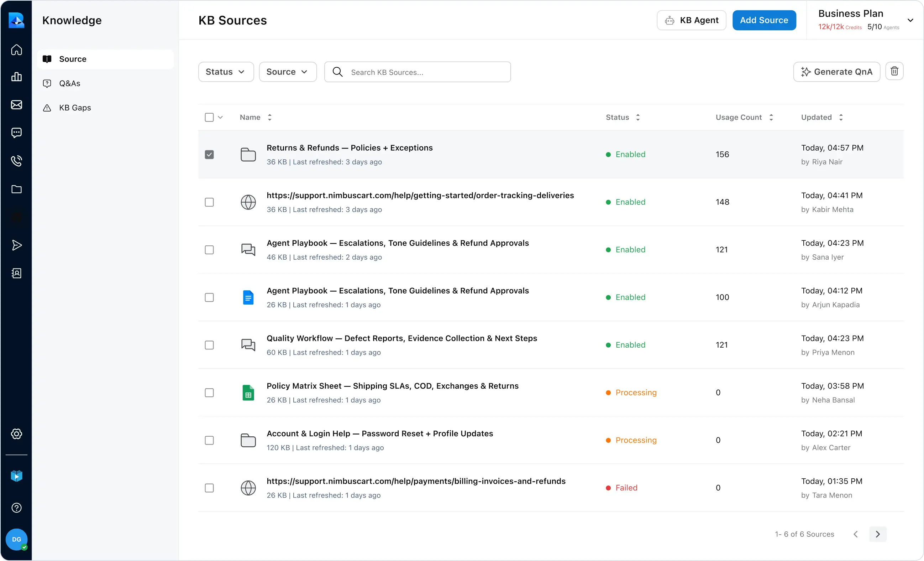Screen dimensions: 924x561
Task: Open the home icon in sidebar
Action: pos(16,50)
